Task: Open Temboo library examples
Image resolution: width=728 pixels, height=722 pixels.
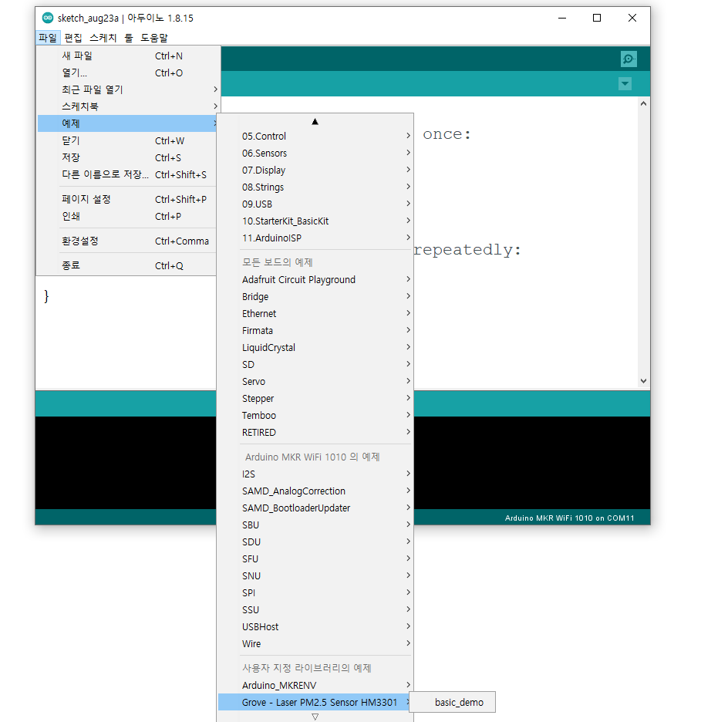Action: [315, 415]
